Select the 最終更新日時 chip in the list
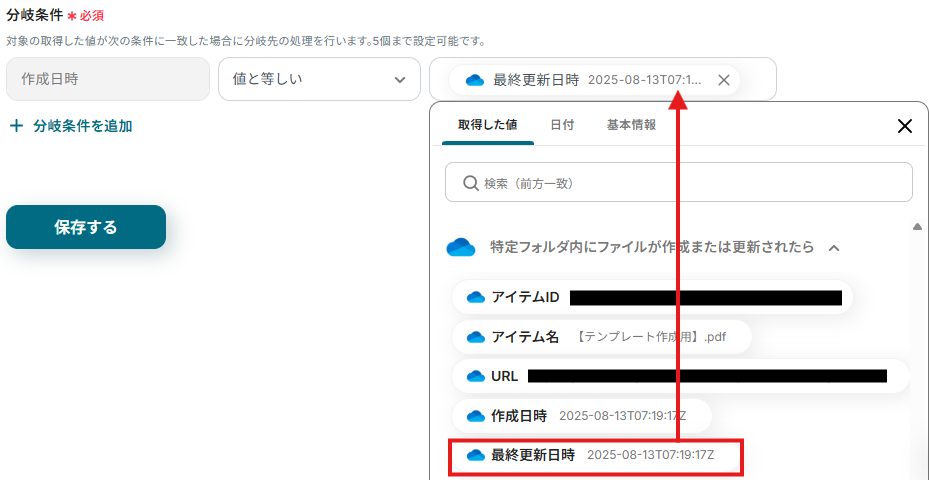The width and height of the screenshot is (929, 480). click(x=596, y=455)
